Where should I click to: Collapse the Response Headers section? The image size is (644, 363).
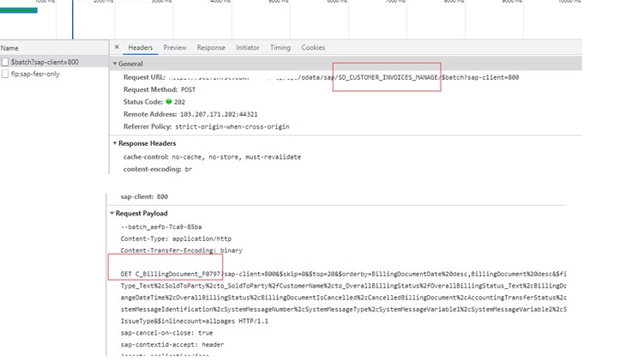point(116,143)
